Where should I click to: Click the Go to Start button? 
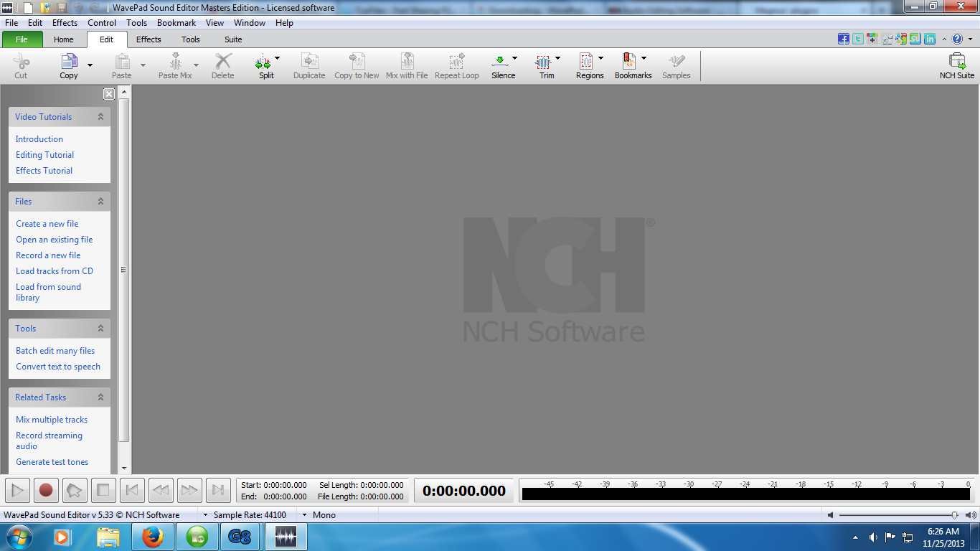coord(132,490)
